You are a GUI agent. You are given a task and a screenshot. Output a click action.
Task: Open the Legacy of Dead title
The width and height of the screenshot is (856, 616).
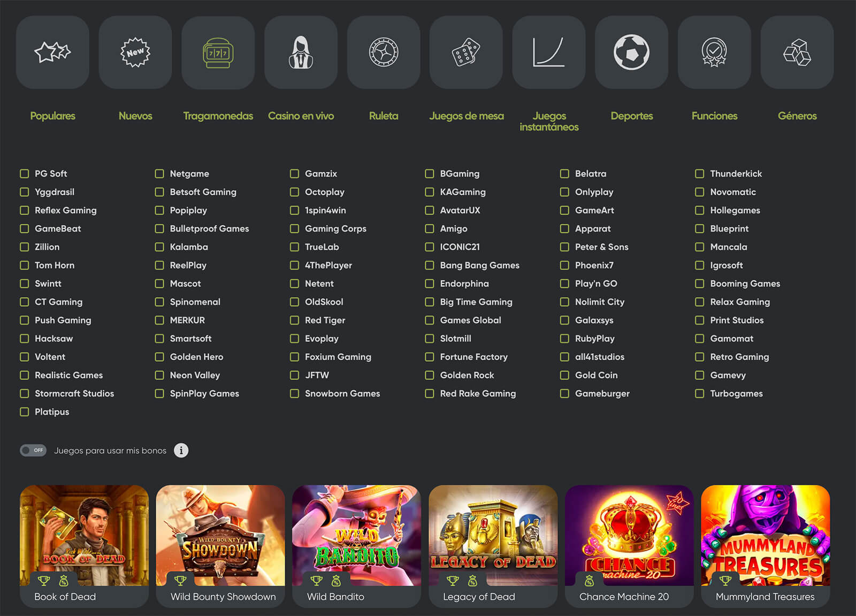(x=479, y=597)
